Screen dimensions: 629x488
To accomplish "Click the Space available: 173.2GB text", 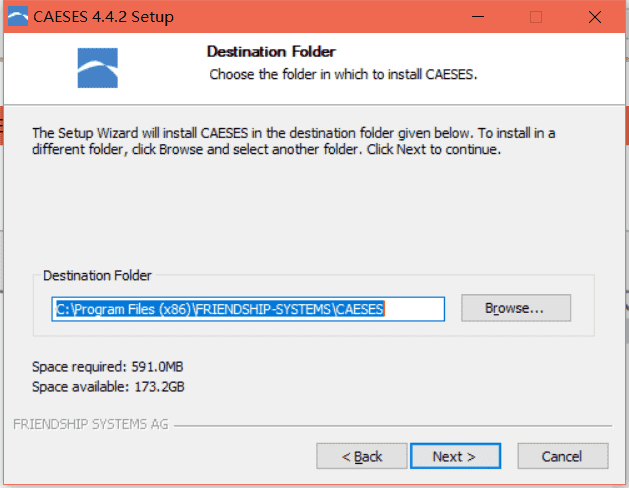I will tap(108, 387).
